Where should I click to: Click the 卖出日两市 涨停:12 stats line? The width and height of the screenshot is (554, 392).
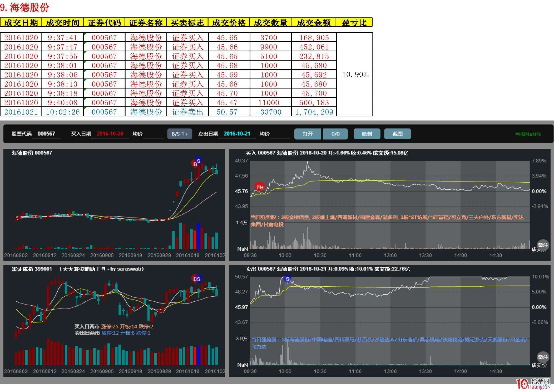(x=112, y=333)
